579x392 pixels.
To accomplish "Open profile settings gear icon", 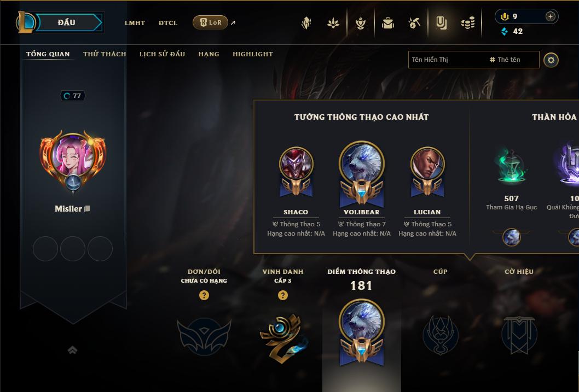I will (x=551, y=60).
